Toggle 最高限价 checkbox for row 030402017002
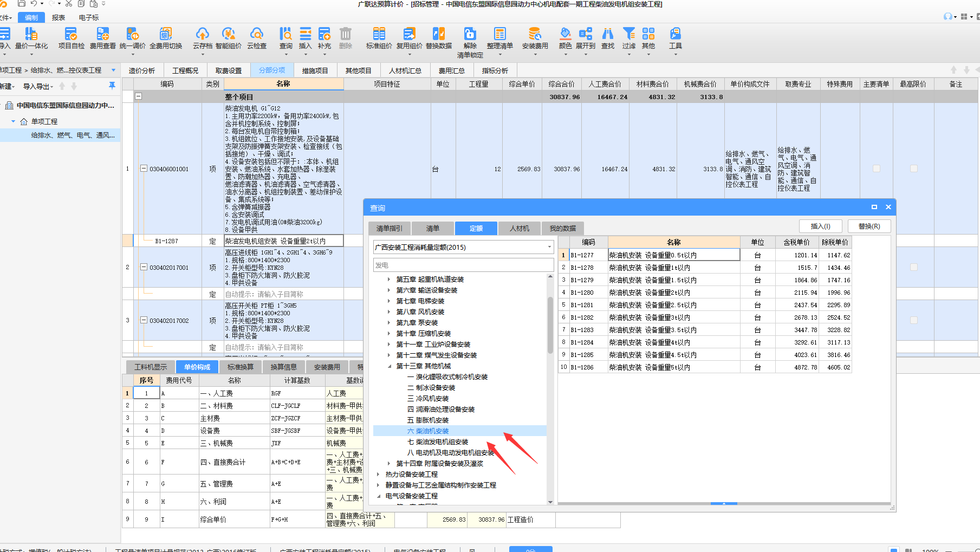Viewport: 980px width, 552px height. 914,320
